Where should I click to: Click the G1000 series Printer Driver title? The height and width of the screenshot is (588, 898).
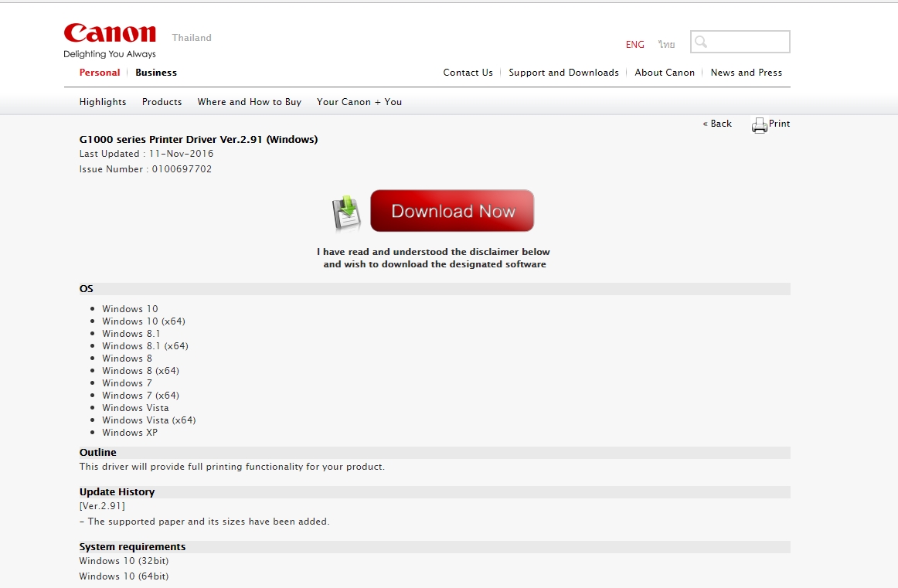click(x=198, y=140)
